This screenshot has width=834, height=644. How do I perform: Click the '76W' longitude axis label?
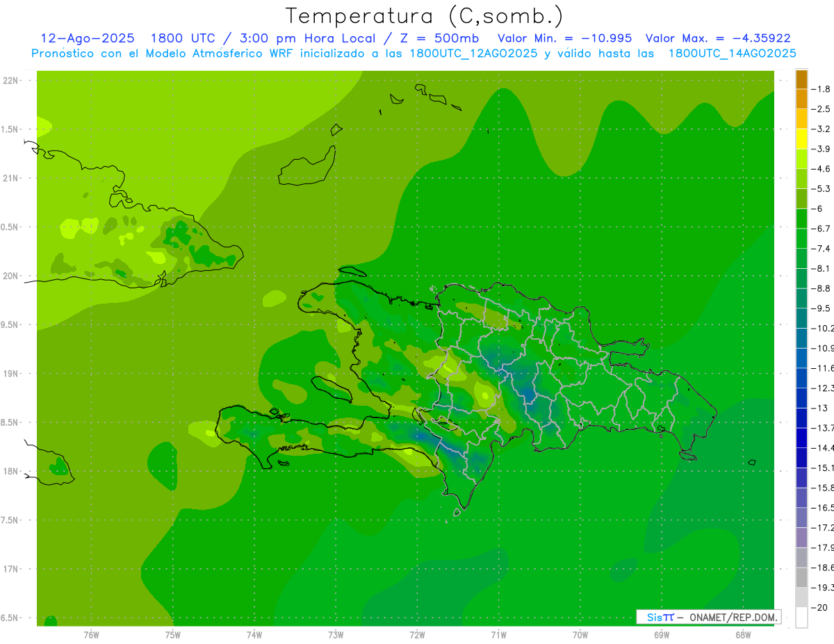pyautogui.click(x=91, y=634)
